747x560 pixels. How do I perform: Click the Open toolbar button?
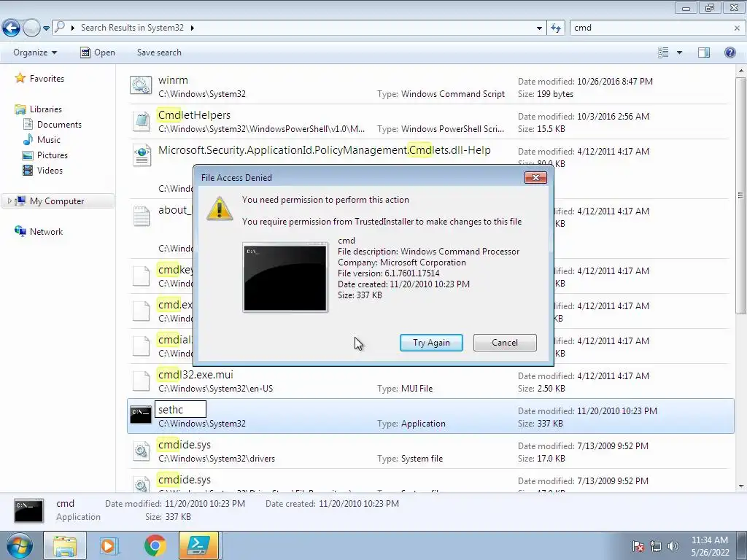click(x=98, y=52)
